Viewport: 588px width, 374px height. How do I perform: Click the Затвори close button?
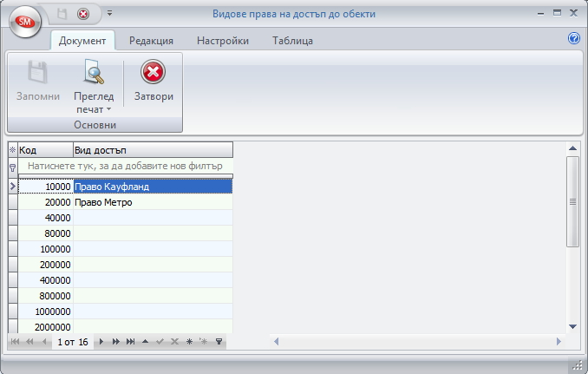(154, 81)
